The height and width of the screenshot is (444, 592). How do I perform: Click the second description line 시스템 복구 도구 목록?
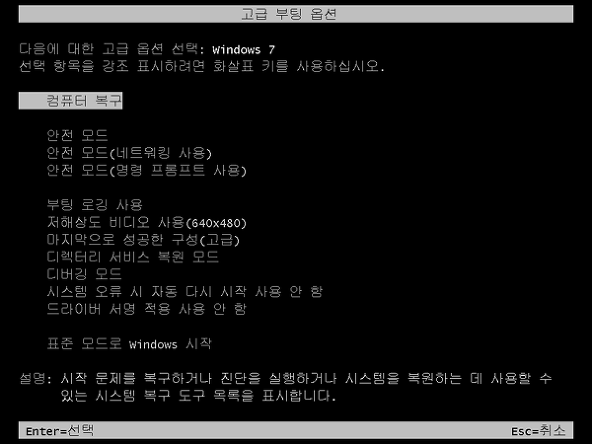tap(198, 396)
